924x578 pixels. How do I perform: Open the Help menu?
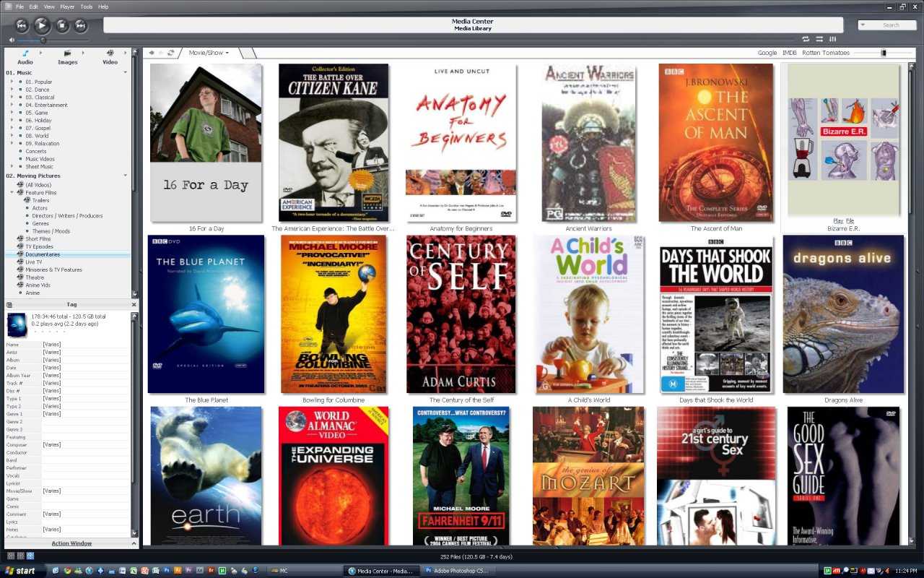(x=103, y=7)
